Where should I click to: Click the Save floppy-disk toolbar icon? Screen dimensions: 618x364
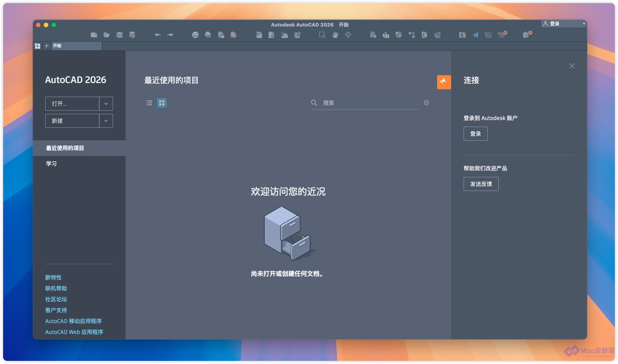coord(120,35)
